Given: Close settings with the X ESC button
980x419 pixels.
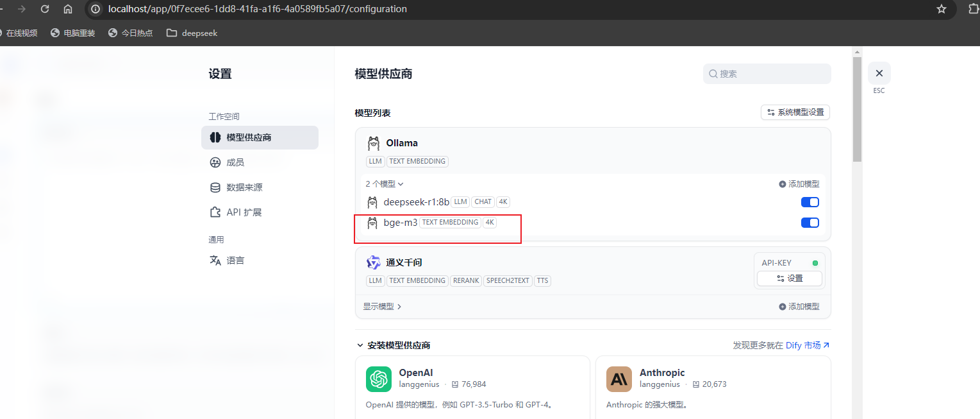Looking at the screenshot, I should [879, 73].
